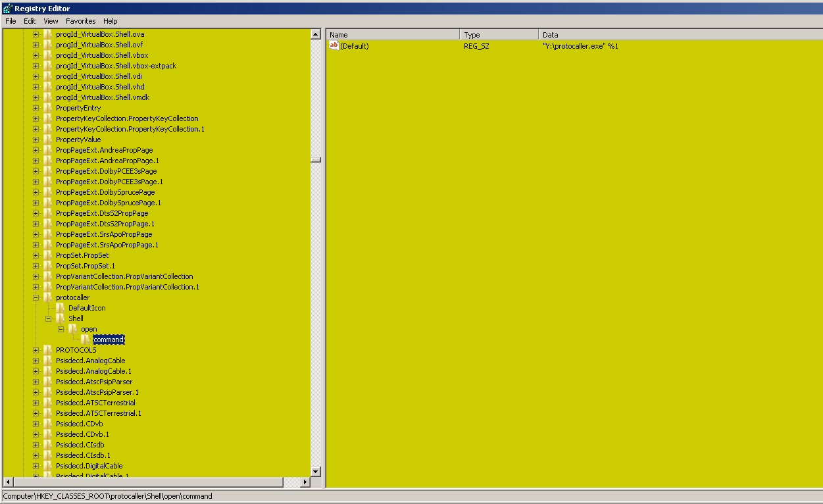The image size is (823, 504).
Task: Expand the PROTOCOLS key
Action: [36, 350]
